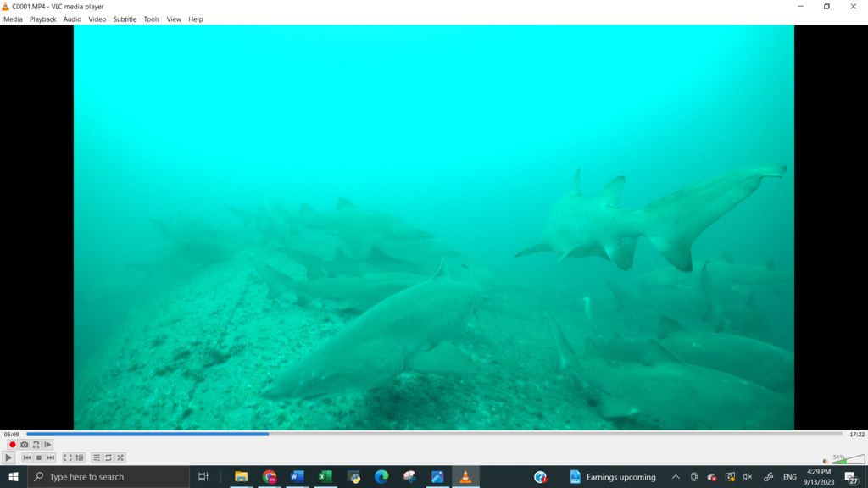Open the Media menu
Viewport: 868px width, 488px height.
pos(13,19)
